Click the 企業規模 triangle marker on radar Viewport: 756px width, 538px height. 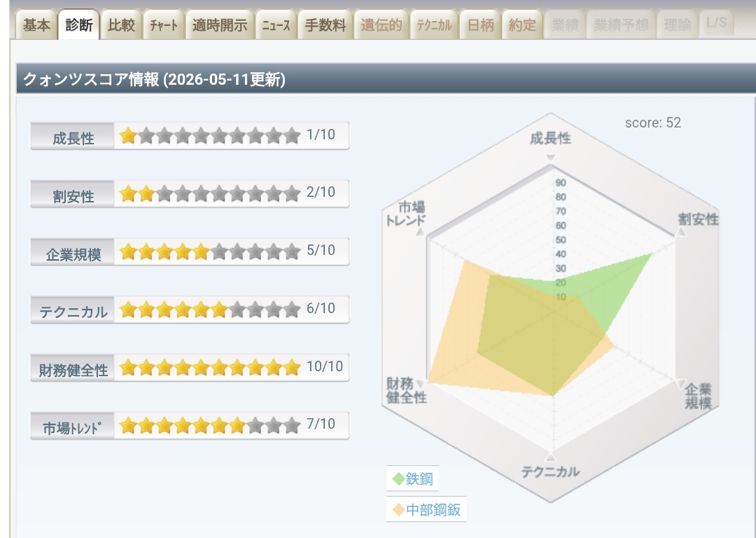click(680, 384)
